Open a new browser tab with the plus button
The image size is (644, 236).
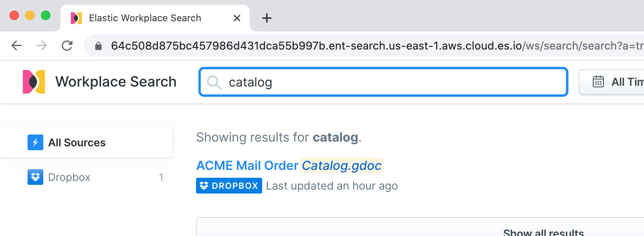[x=267, y=18]
